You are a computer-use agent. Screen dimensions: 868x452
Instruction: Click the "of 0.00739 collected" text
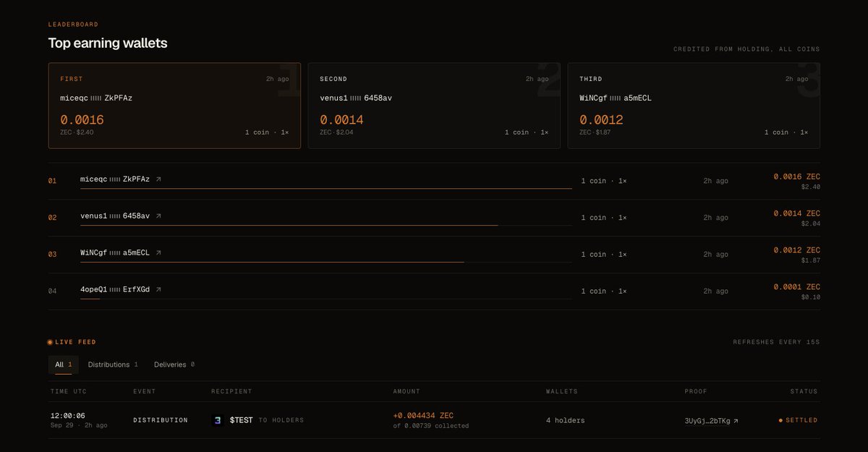431,426
